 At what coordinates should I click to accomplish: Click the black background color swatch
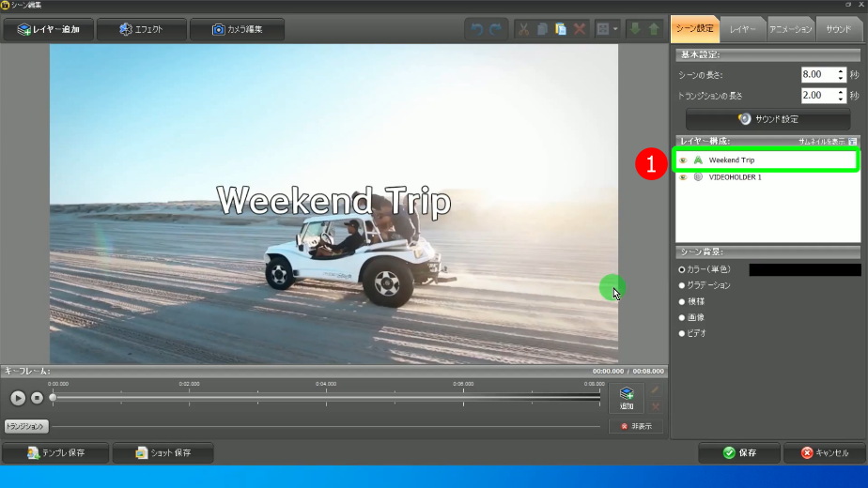[x=803, y=269]
